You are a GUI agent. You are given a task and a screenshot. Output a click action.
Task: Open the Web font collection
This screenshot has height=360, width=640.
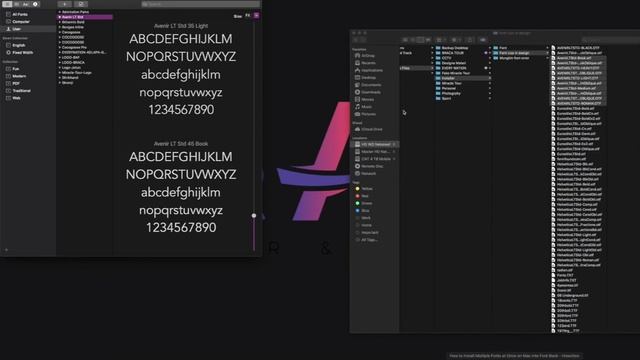(16, 98)
